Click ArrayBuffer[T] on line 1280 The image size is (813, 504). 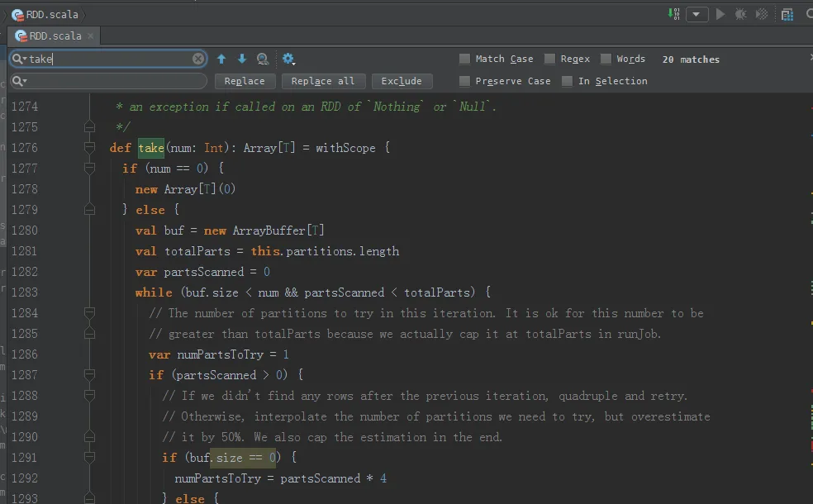278,231
